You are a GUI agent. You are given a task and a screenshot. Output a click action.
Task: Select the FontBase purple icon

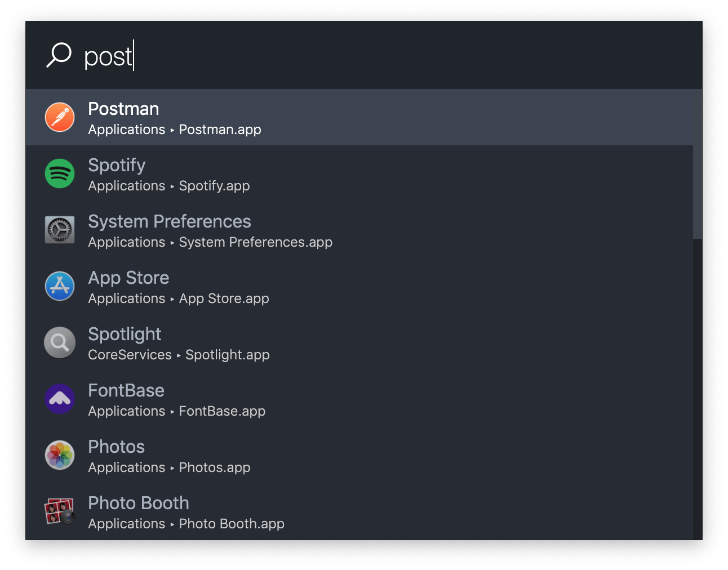[59, 399]
